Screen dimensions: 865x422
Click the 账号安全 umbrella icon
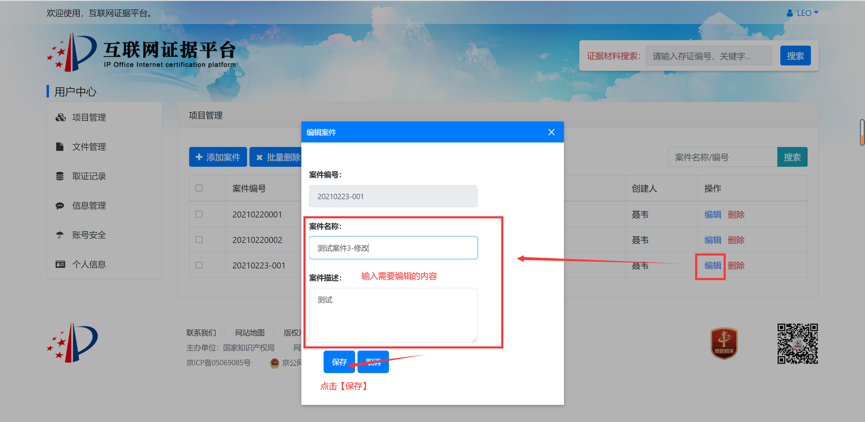60,235
